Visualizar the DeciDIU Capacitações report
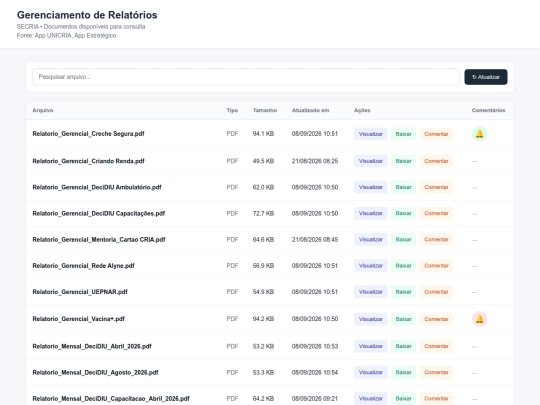This screenshot has height=405, width=540. click(x=371, y=213)
